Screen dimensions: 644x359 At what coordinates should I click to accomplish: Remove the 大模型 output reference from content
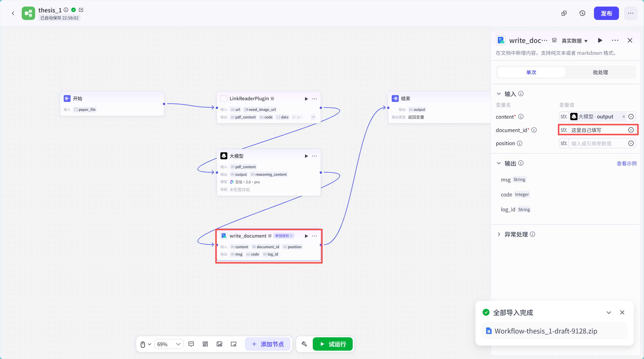pos(624,116)
